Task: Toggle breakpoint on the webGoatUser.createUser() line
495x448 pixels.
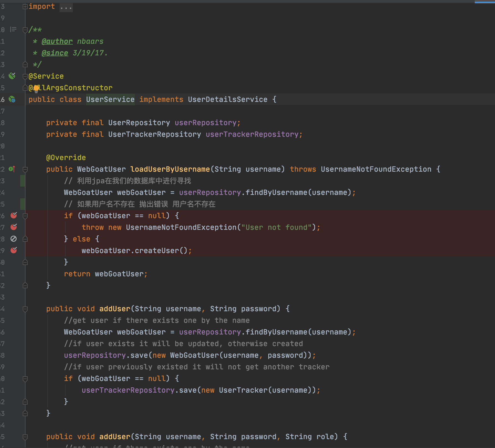Action: point(14,250)
